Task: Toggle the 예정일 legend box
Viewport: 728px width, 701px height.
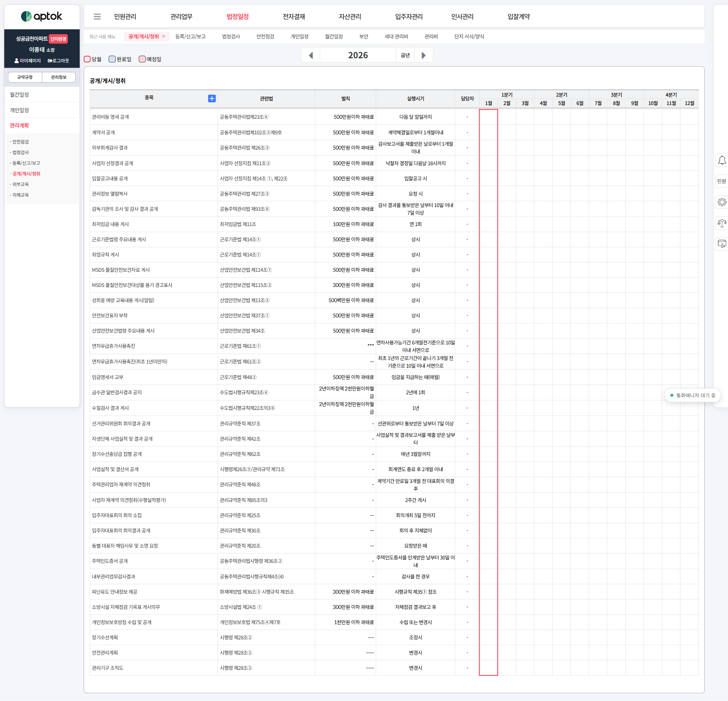Action: (142, 59)
